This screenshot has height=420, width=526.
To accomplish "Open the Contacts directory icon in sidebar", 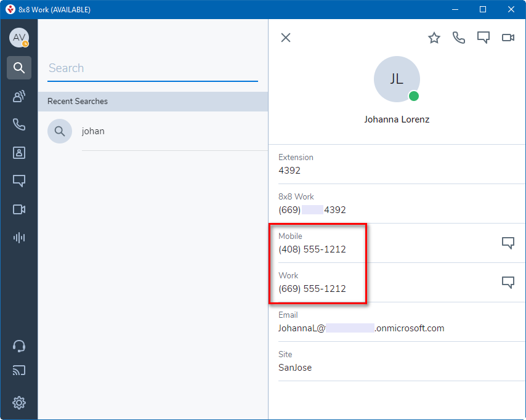I will 19,153.
